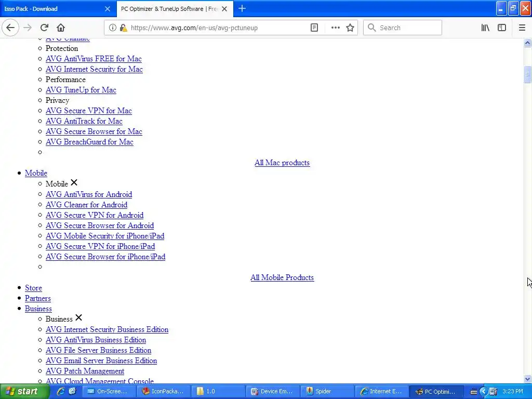Open AVG Email Server Business Edition

pos(101,361)
